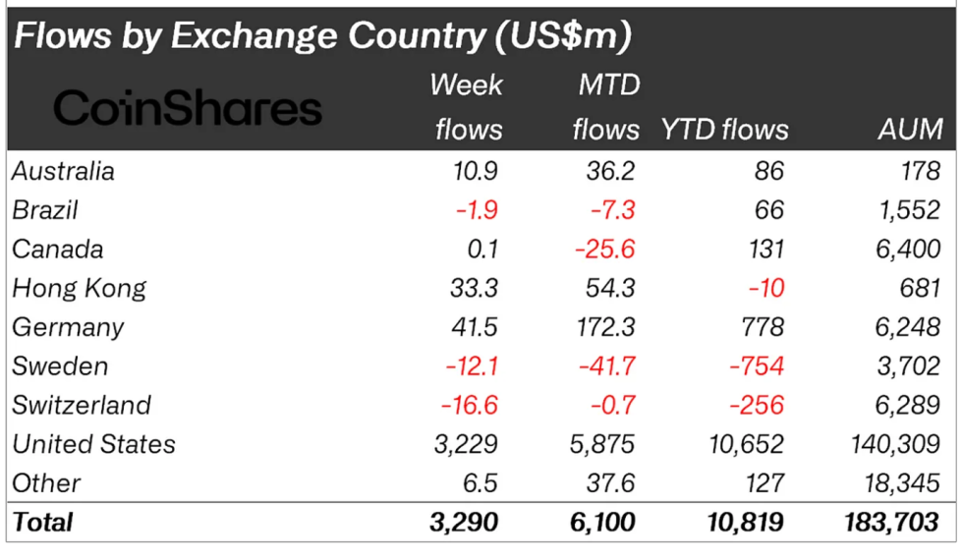Viewport: 963px width, 560px height.
Task: Select the MTD flows column header
Action: [x=606, y=107]
